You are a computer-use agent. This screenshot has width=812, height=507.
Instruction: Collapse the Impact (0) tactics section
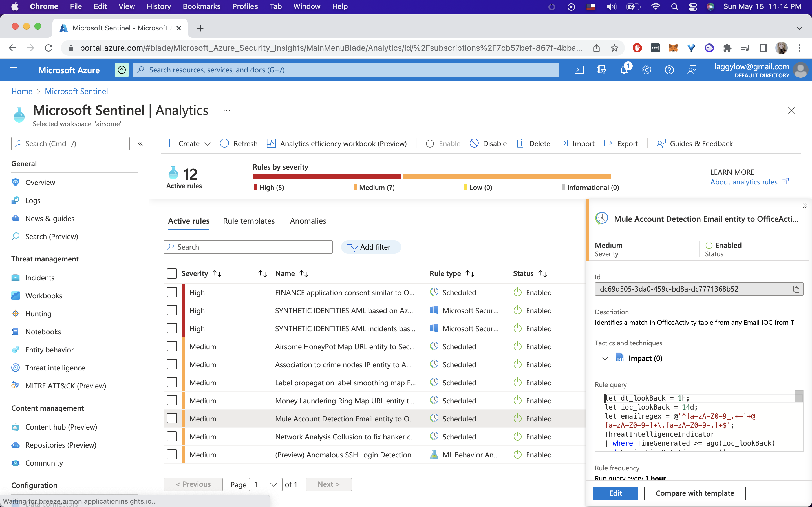[605, 358]
